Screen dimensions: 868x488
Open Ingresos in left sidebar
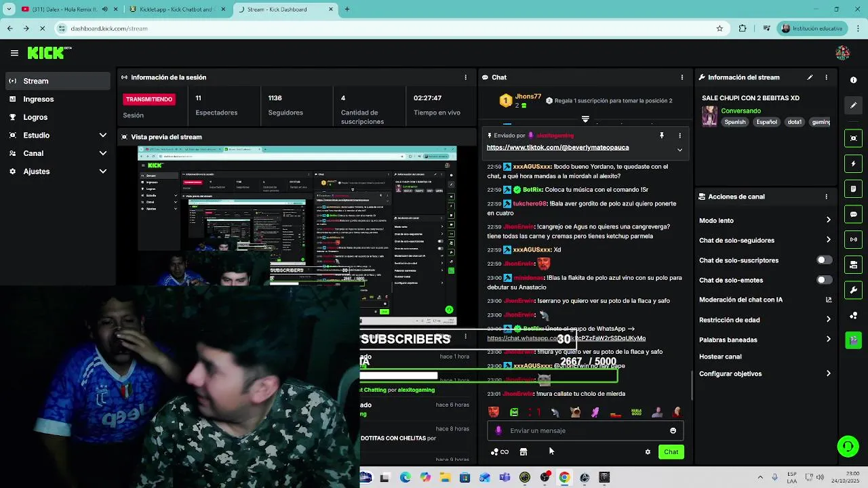point(57,99)
